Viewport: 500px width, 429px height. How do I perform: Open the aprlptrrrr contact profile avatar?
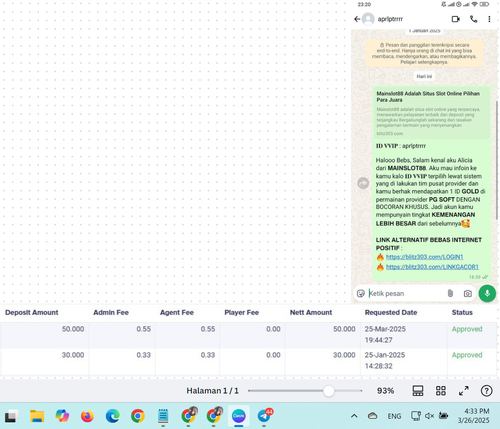[368, 19]
